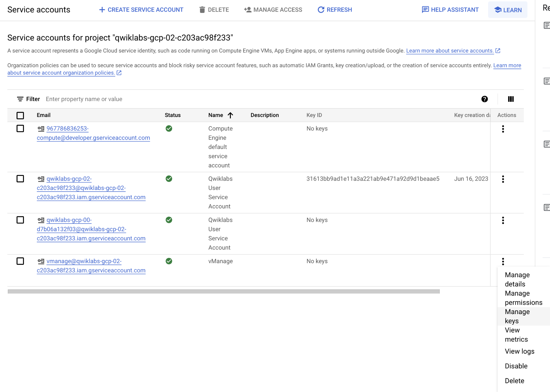Viewport: 550px width, 392px height.
Task: Click external link icon after organization policies
Action: point(119,73)
